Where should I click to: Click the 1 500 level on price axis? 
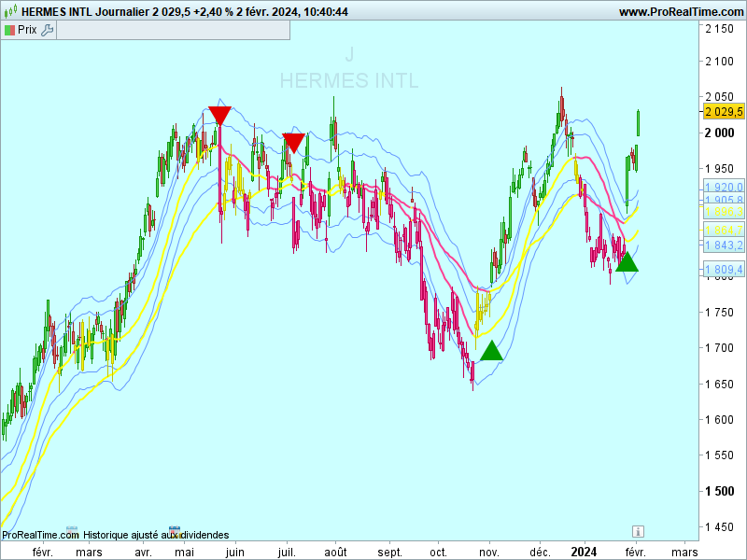tap(719, 491)
